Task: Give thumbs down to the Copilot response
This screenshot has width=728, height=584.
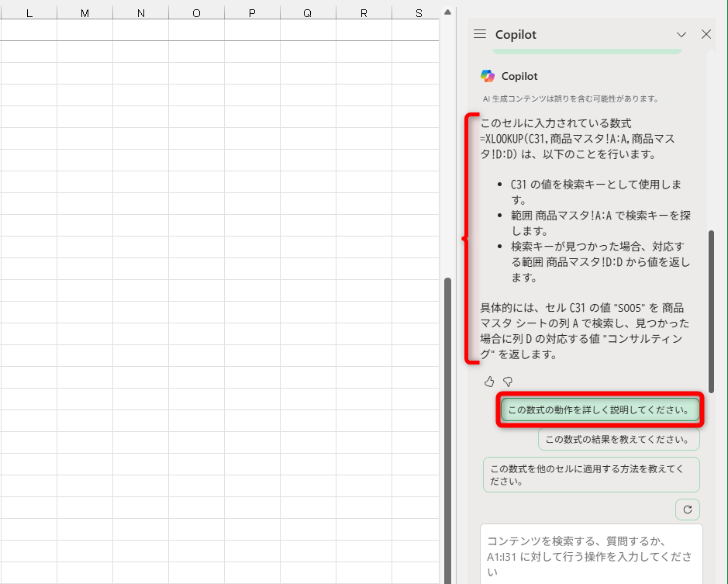Action: (x=508, y=381)
